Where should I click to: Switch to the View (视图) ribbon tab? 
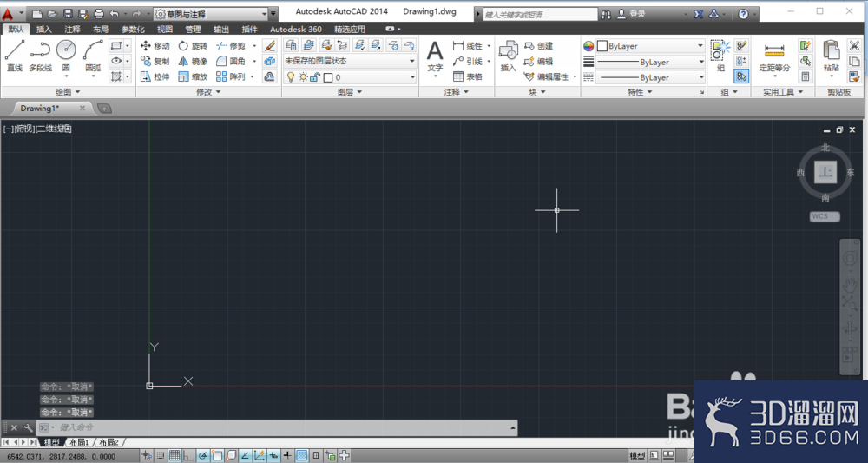point(164,30)
